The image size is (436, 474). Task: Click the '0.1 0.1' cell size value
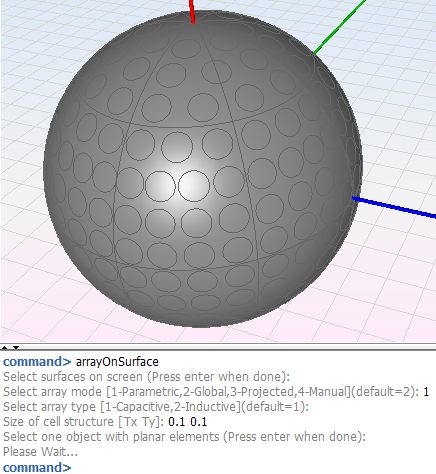click(188, 422)
